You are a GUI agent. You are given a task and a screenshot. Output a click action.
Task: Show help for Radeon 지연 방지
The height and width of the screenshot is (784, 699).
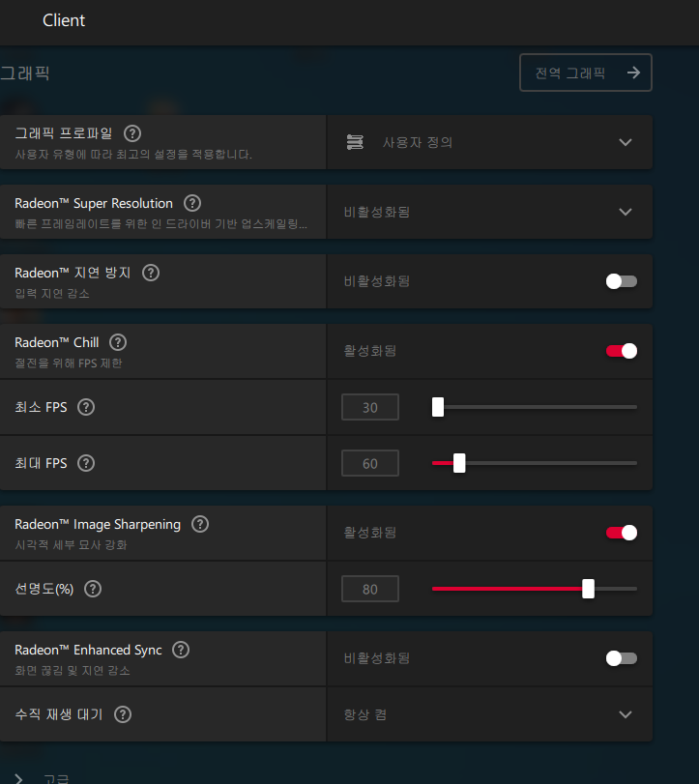[151, 273]
